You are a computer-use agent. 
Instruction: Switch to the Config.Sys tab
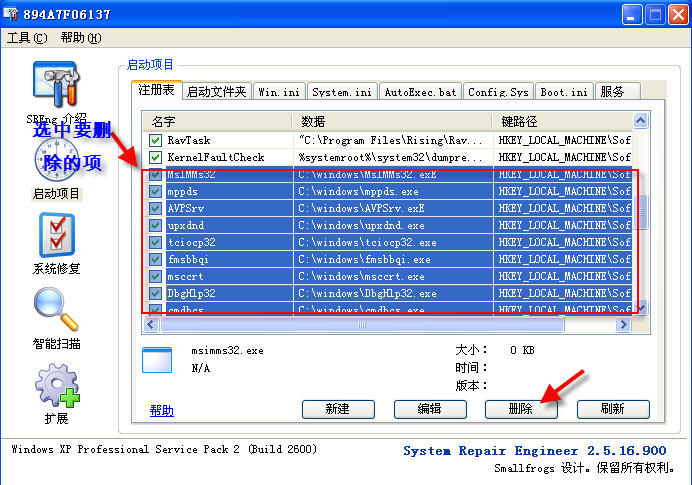498,92
